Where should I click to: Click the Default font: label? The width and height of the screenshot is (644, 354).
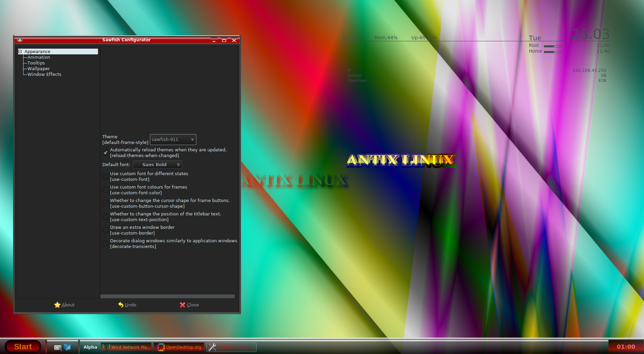116,164
